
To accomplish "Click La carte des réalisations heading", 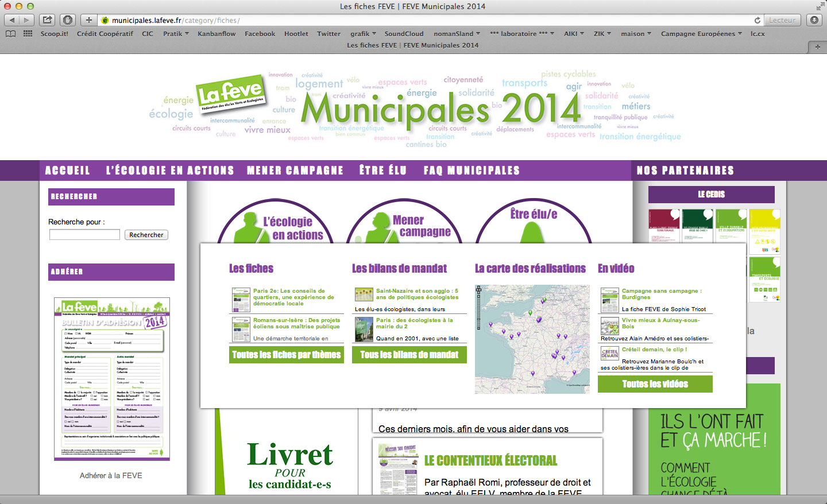I will 530,269.
